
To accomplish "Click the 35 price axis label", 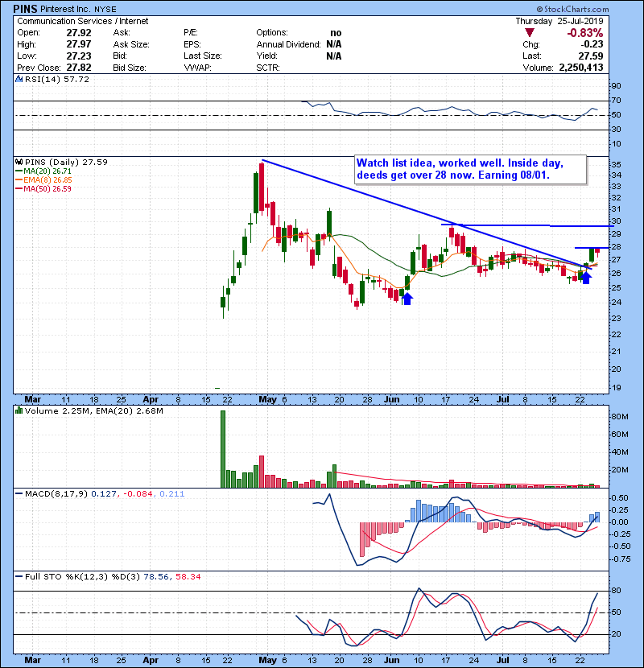I will coord(617,164).
